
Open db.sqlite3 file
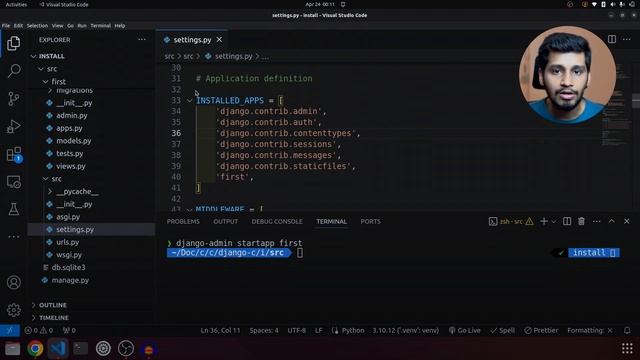pos(69,267)
